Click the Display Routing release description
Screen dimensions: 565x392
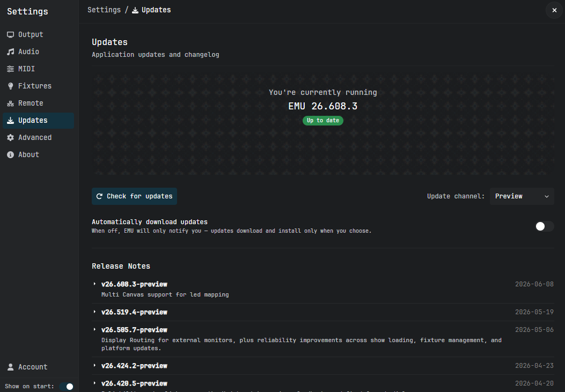pyautogui.click(x=301, y=344)
